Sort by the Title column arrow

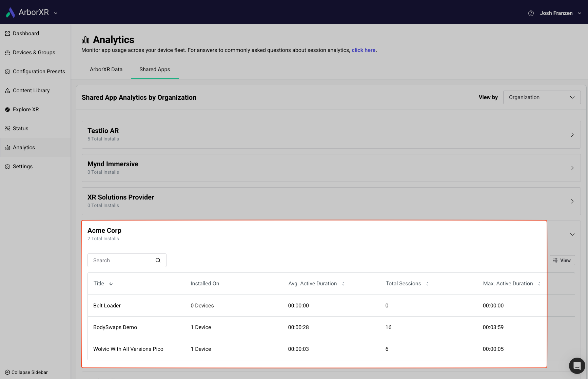[111, 284]
